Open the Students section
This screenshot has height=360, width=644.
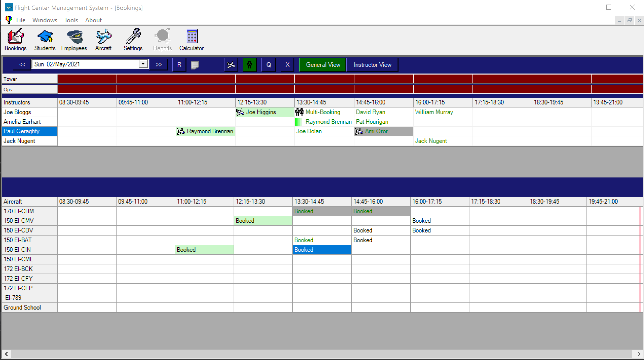click(x=45, y=39)
